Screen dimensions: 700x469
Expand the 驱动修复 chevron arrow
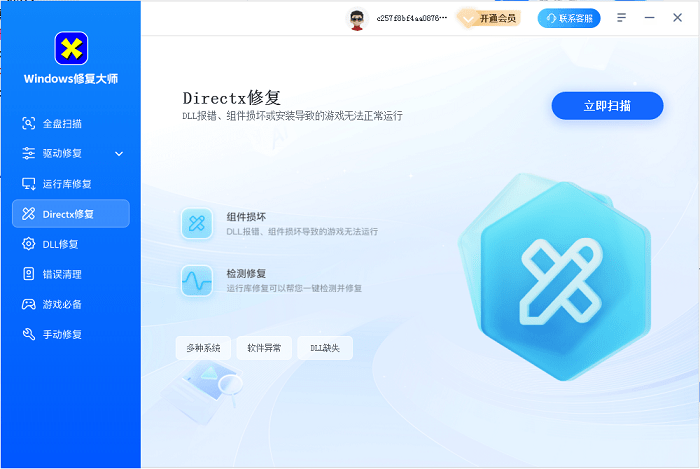119,154
